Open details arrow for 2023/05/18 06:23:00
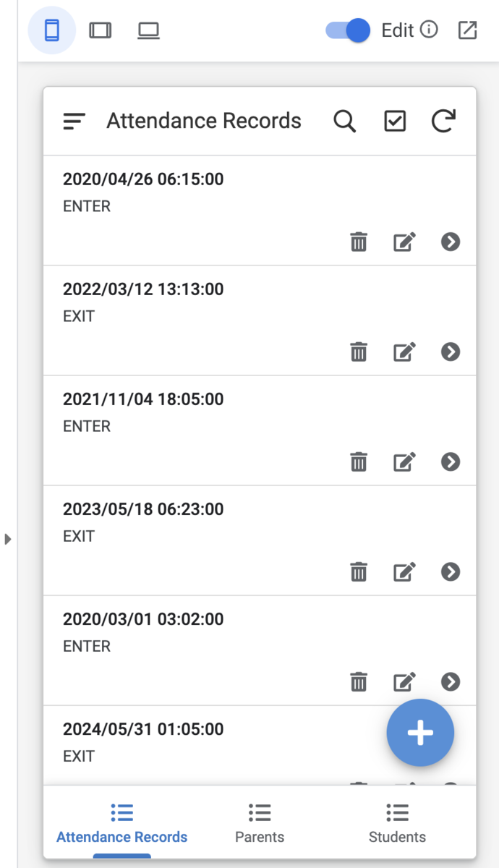The image size is (499, 868). (x=451, y=571)
